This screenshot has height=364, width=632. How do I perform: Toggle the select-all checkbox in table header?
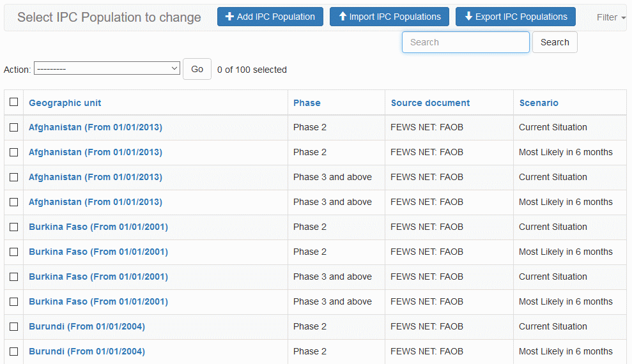tap(13, 102)
